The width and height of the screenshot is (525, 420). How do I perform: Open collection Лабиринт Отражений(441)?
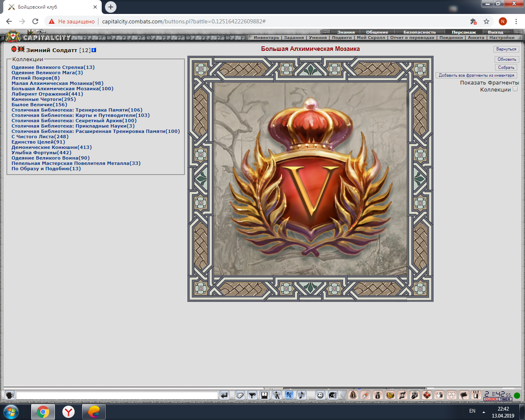click(x=47, y=94)
